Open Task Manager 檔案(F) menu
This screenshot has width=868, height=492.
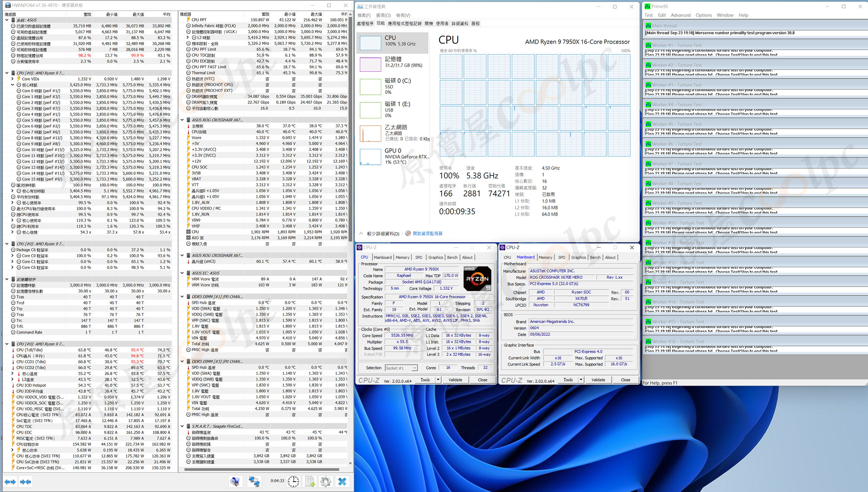click(364, 15)
